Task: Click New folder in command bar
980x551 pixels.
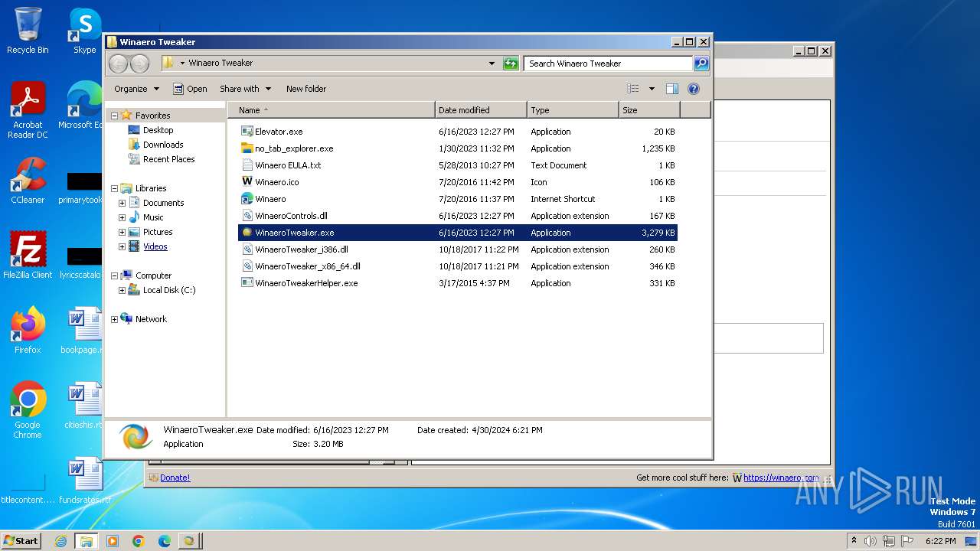Action: point(306,89)
